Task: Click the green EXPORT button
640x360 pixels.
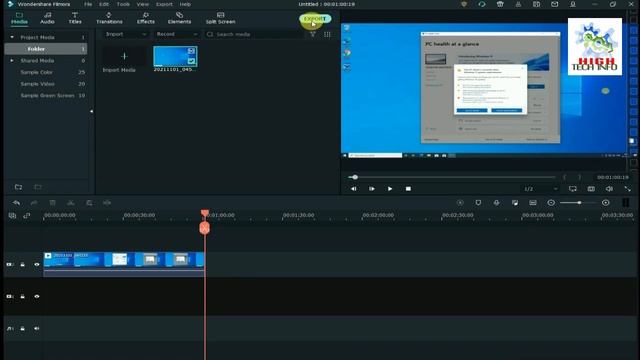Action: coord(315,19)
